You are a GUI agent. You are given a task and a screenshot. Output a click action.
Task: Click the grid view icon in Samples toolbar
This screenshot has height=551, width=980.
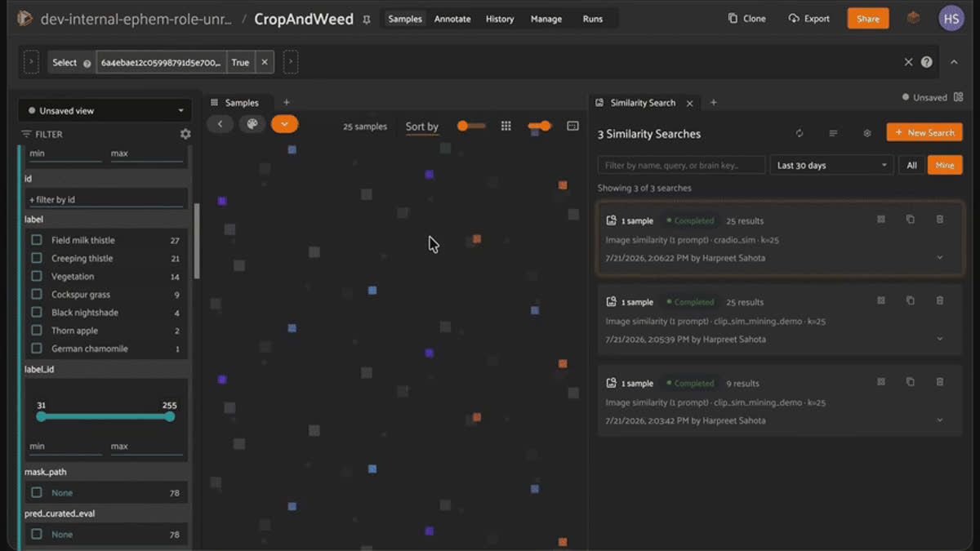point(506,126)
